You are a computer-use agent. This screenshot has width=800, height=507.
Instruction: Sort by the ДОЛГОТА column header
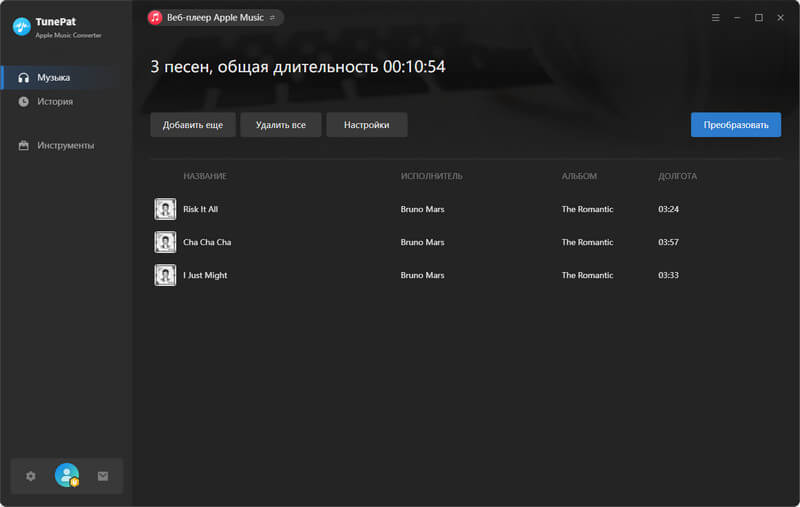tap(677, 176)
